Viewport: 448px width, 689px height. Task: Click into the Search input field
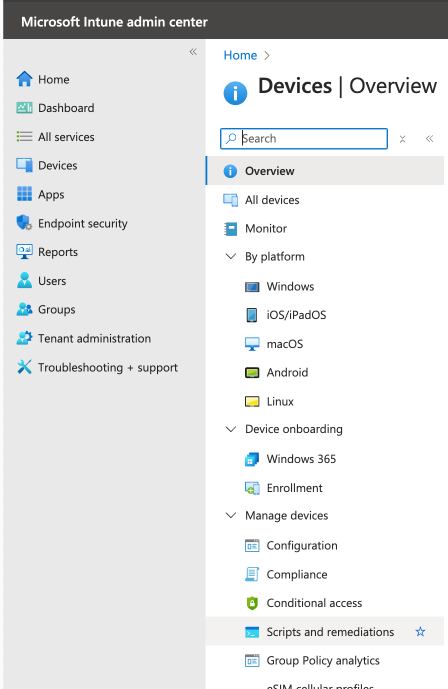click(304, 139)
